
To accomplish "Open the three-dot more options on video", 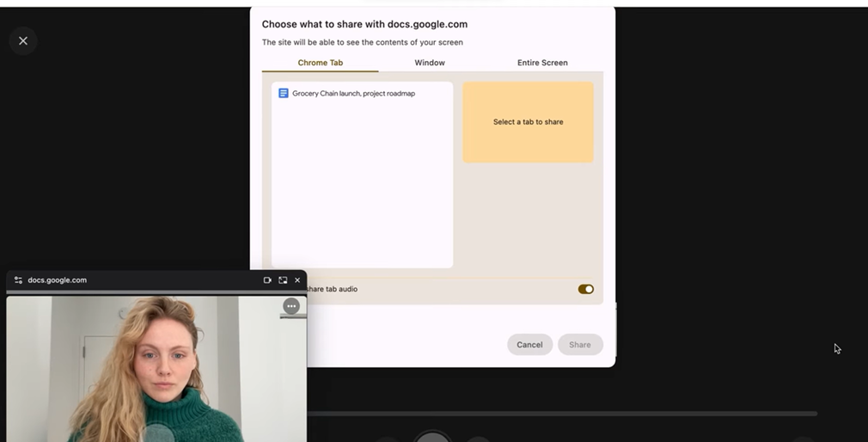I will point(291,305).
